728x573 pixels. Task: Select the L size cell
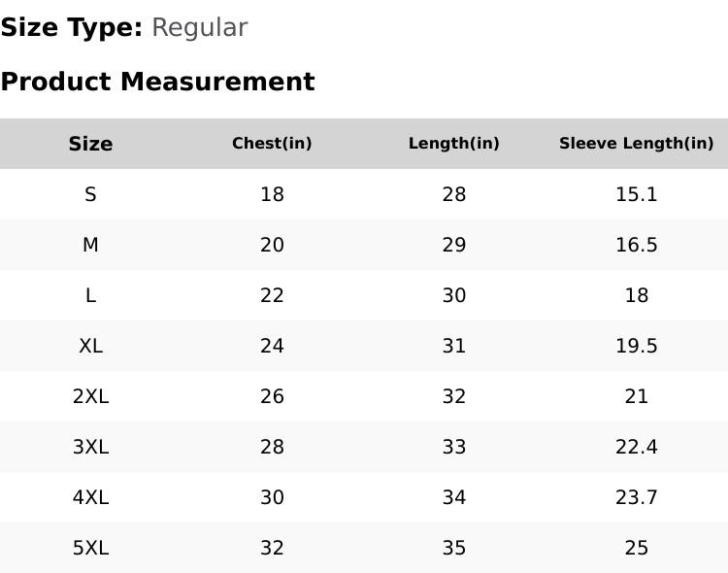(90, 295)
